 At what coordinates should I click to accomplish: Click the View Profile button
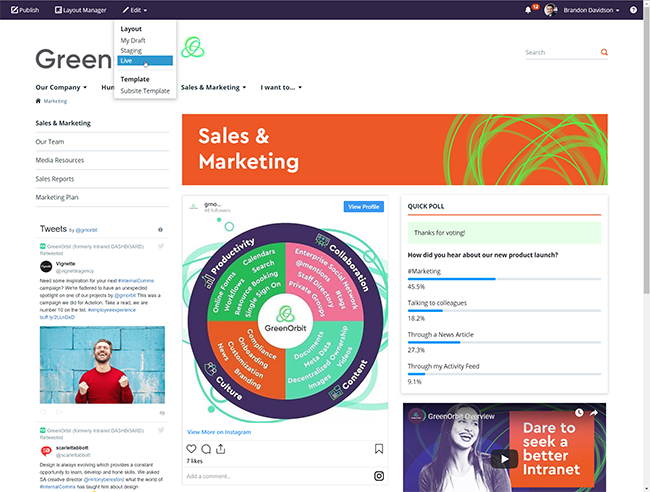pos(364,206)
